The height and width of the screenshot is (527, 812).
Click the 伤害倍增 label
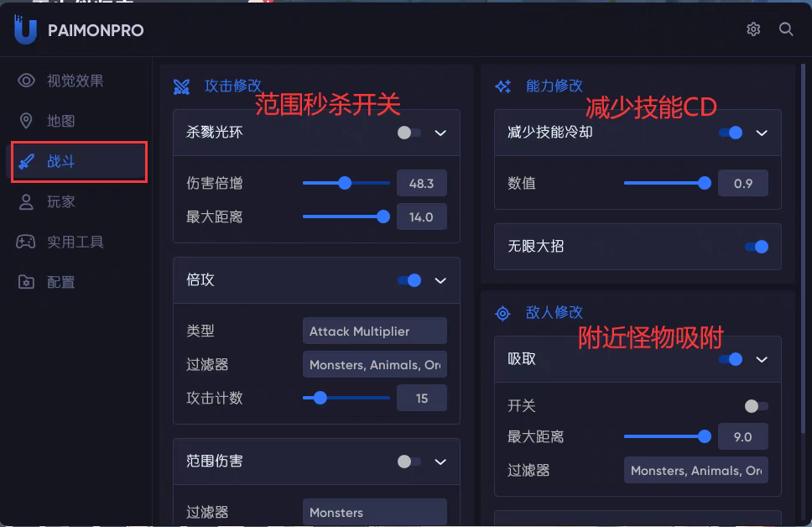click(215, 183)
